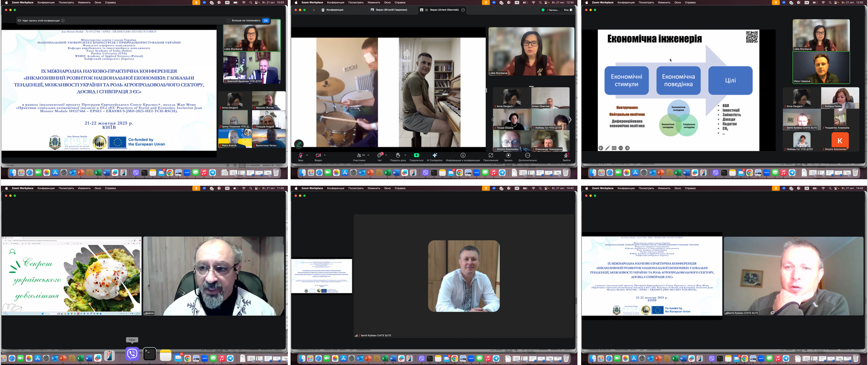Leave the meeting via Выйти
The height and width of the screenshot is (365, 868).
pos(566,156)
